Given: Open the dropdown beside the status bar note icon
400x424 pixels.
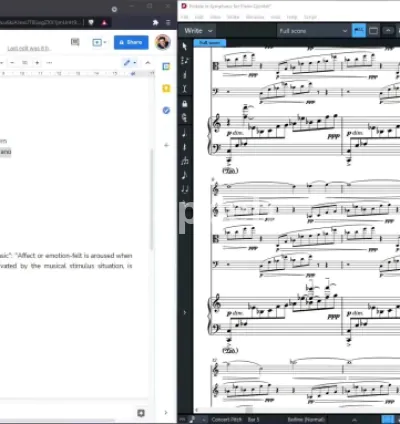Looking at the screenshot, I should 204,419.
